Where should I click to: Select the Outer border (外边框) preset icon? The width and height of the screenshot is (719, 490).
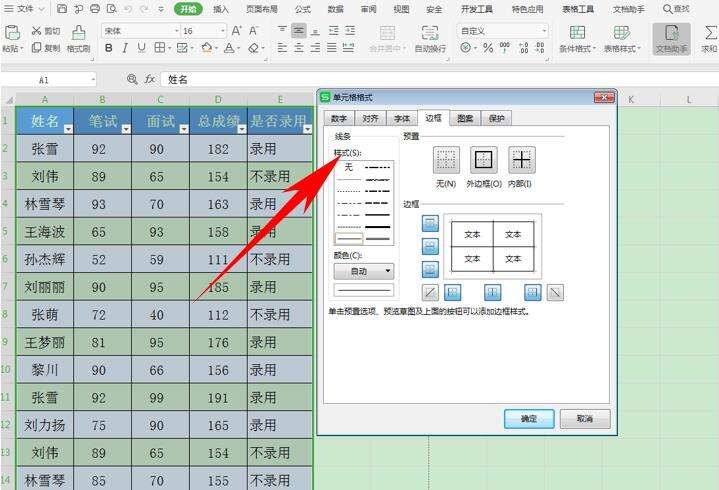tap(484, 159)
